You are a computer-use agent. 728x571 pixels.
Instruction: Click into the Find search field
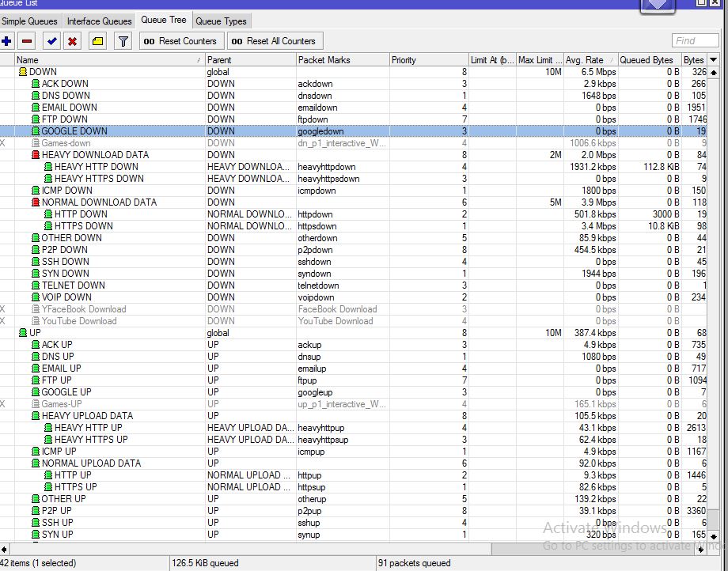695,41
